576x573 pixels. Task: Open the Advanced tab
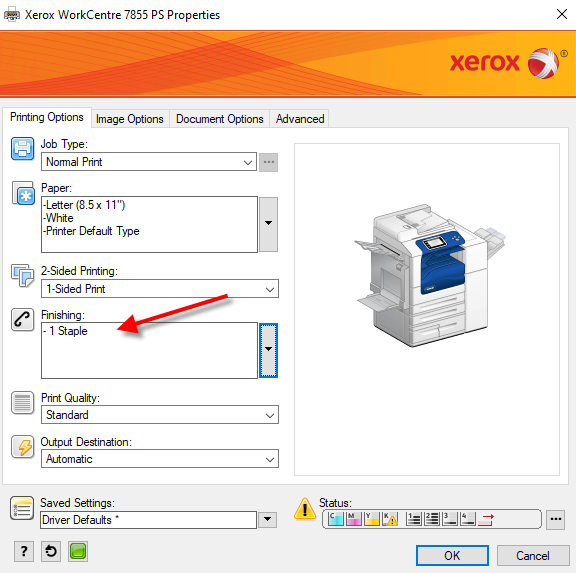(300, 119)
